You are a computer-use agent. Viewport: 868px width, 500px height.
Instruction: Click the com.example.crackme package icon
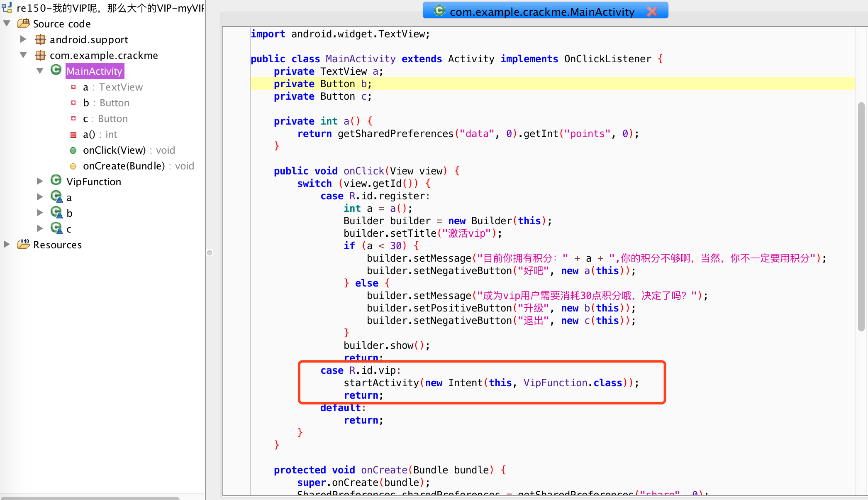(40, 55)
